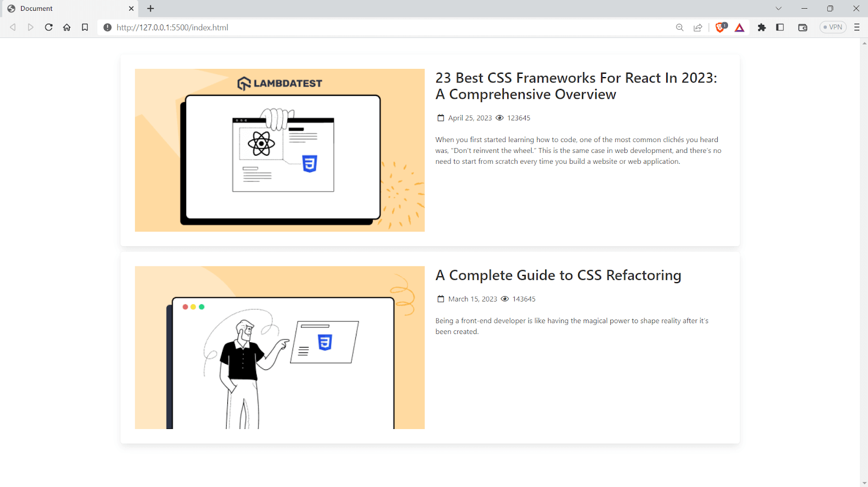Click the VPN button
868x487 pixels.
[833, 27]
